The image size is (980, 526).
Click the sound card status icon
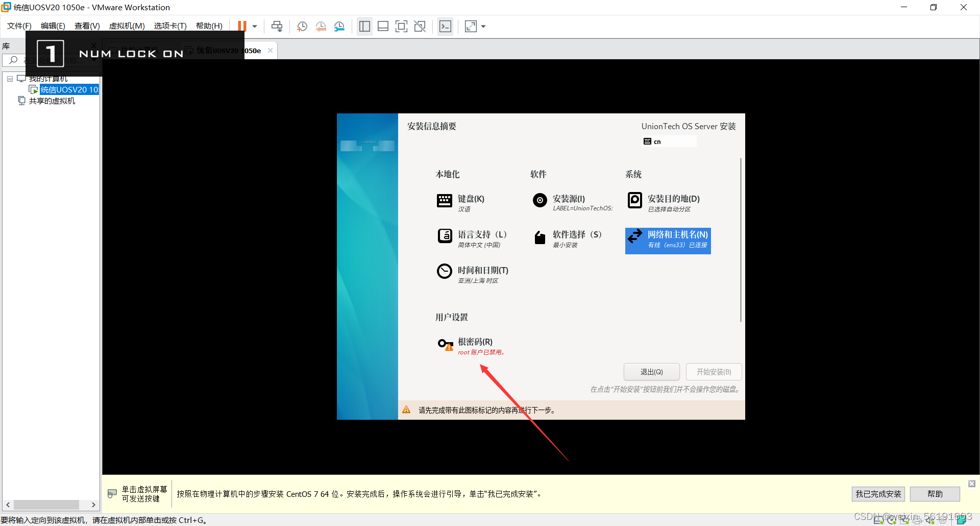(930, 520)
